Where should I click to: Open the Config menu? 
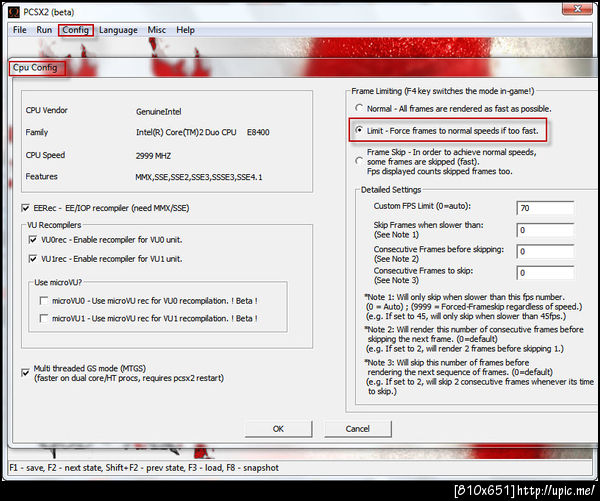[x=75, y=30]
